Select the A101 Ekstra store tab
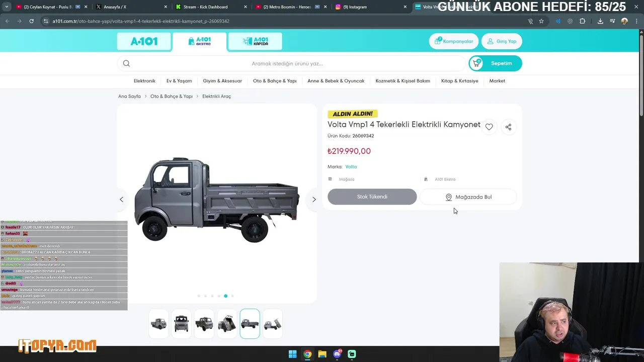Image resolution: width=644 pixels, height=362 pixels. point(200,41)
